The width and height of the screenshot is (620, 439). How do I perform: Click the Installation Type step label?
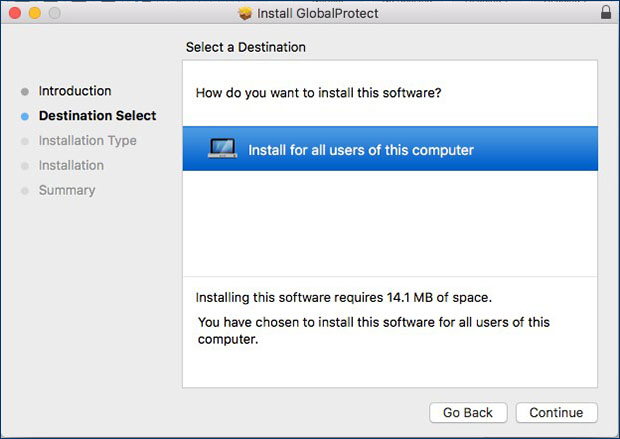tap(88, 141)
